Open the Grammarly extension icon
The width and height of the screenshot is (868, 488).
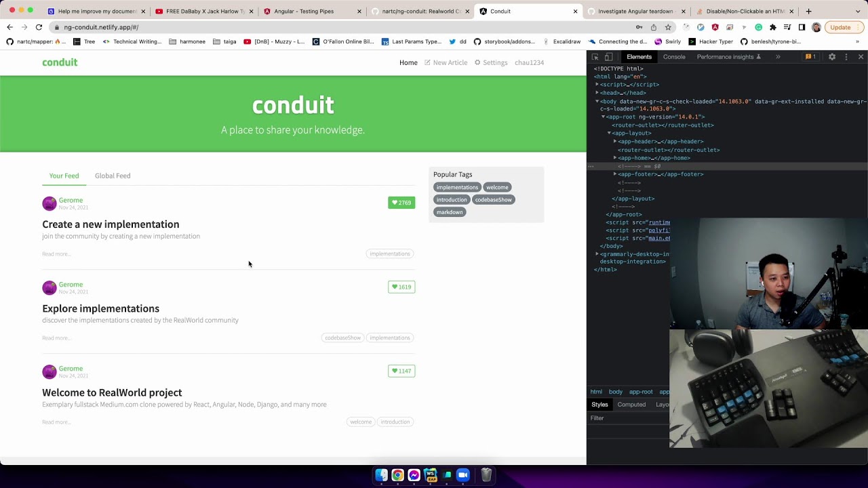[x=758, y=27]
